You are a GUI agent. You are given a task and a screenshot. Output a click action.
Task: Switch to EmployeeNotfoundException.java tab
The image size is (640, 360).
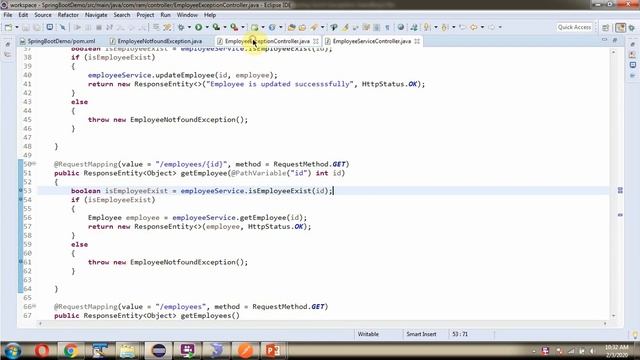pos(156,41)
